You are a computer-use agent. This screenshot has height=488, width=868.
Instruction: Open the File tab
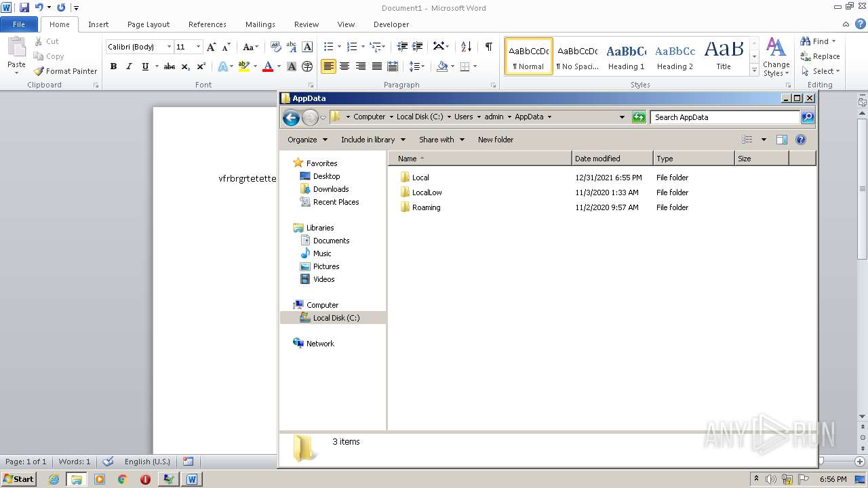(19, 24)
